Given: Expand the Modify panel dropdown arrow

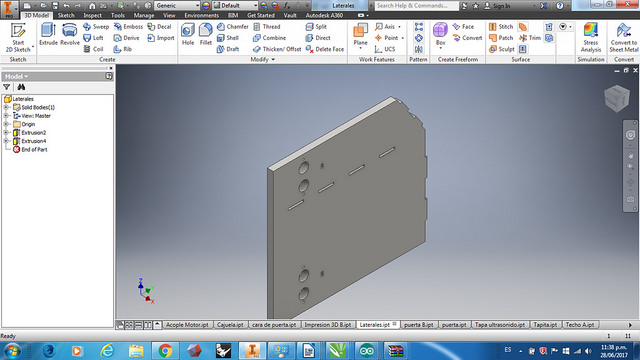Looking at the screenshot, I should coord(273,60).
